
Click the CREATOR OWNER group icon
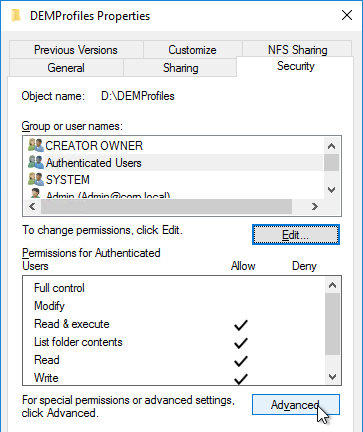[36, 146]
